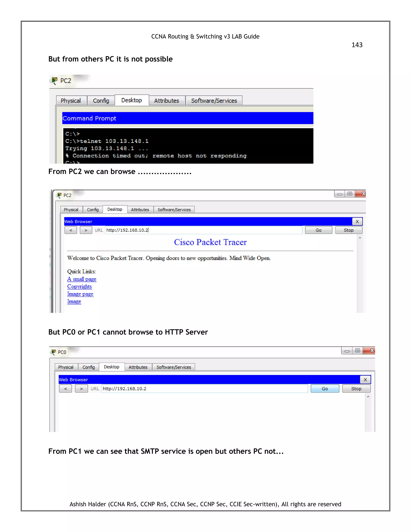This screenshot has width=411, height=532.
Task: Open Config tab in PC0 window
Action: pos(89,367)
